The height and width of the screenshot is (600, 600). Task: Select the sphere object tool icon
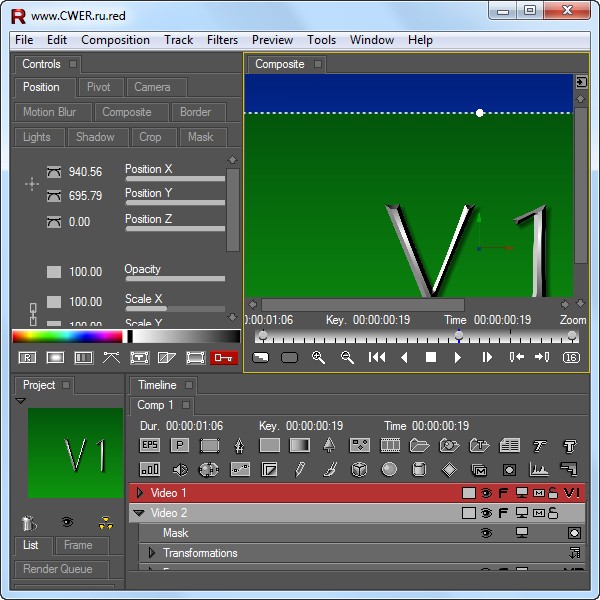coord(389,469)
